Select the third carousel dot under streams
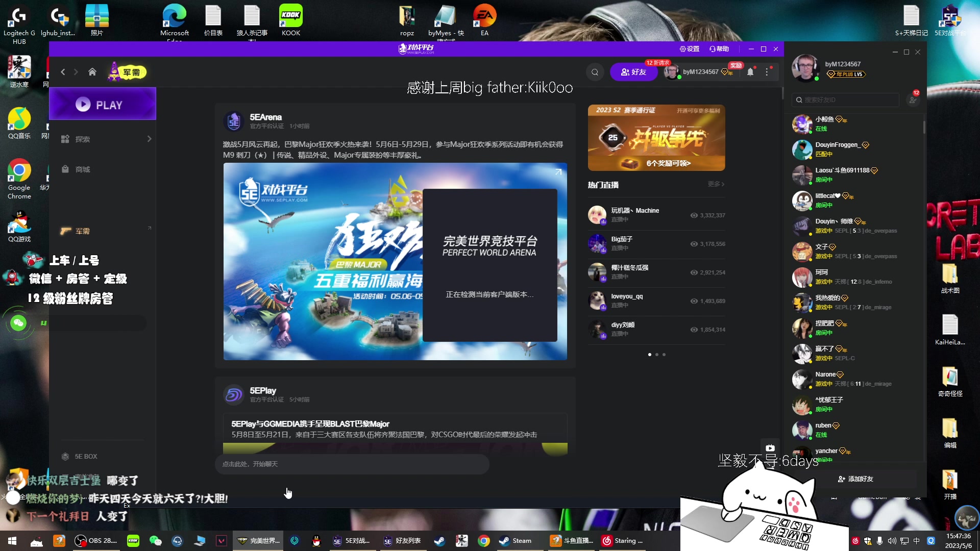 point(664,355)
